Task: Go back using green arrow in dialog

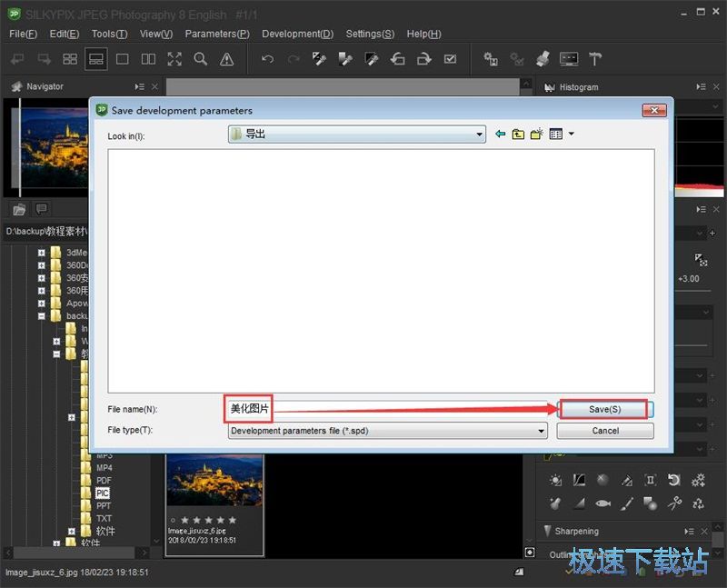Action: coord(501,134)
